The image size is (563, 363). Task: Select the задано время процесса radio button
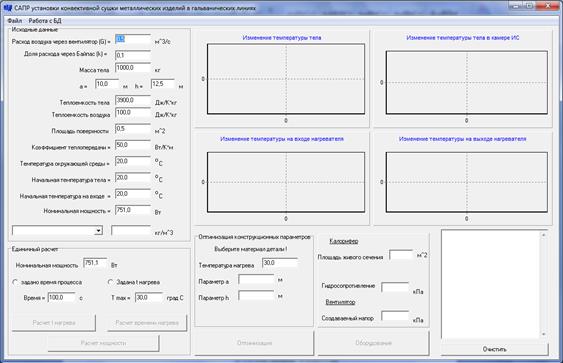[15, 282]
